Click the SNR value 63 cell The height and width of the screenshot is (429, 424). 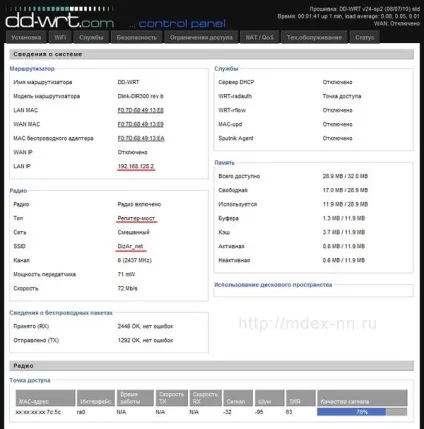[x=289, y=412]
